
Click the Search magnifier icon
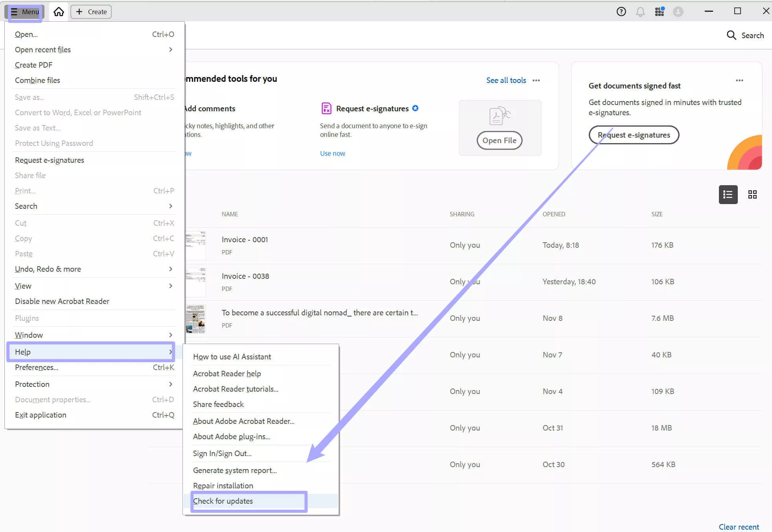pos(731,35)
